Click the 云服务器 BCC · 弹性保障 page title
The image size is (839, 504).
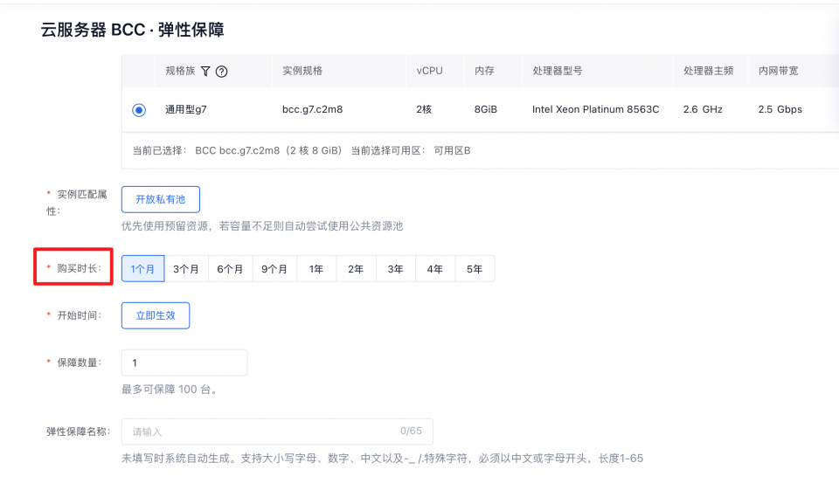click(132, 30)
